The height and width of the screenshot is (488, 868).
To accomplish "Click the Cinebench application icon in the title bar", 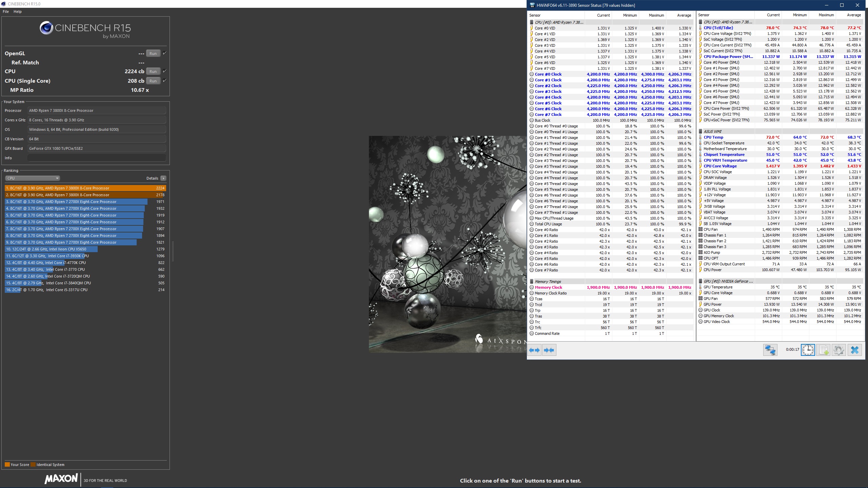I will tap(3, 4).
